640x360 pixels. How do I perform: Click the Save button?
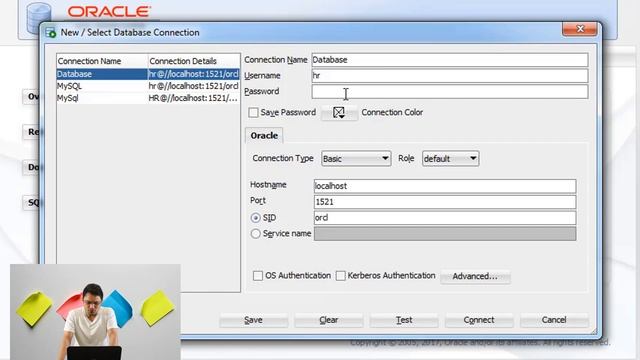(253, 320)
